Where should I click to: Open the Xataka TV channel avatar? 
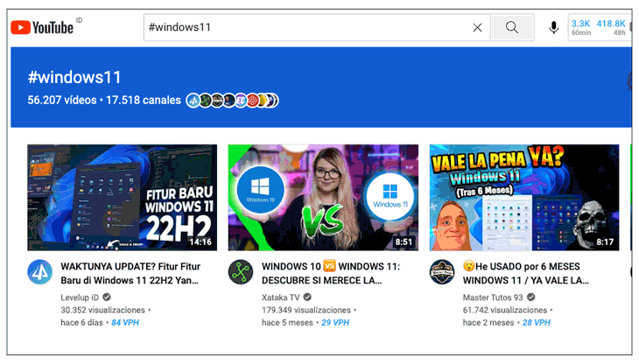241,272
